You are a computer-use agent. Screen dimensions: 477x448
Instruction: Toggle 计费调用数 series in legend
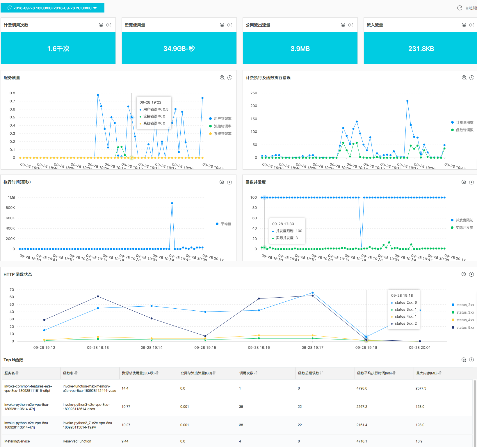click(462, 122)
